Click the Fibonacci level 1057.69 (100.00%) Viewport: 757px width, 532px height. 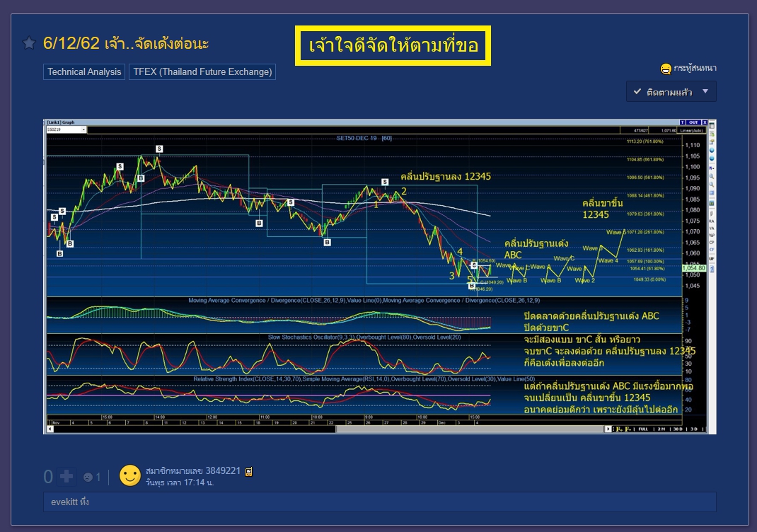(x=647, y=262)
